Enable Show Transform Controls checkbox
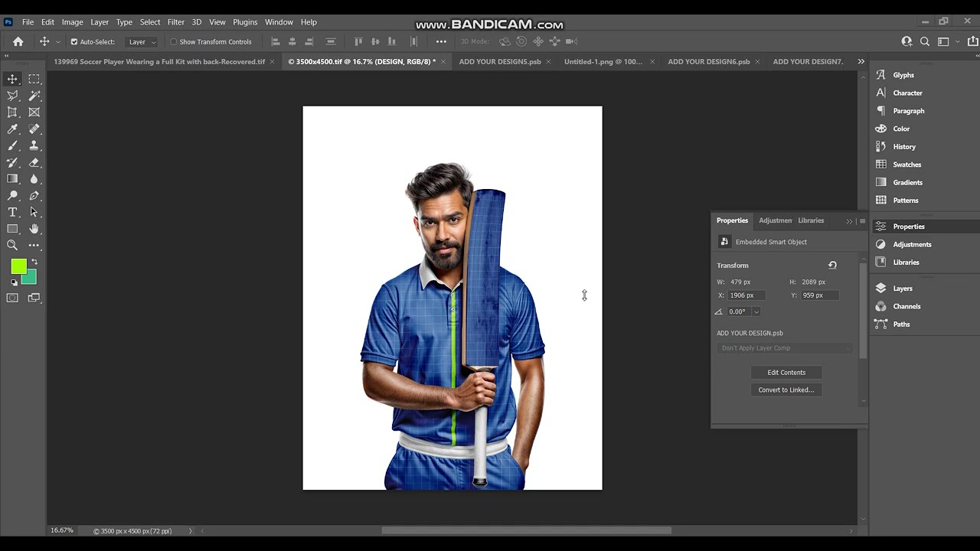 tap(174, 42)
